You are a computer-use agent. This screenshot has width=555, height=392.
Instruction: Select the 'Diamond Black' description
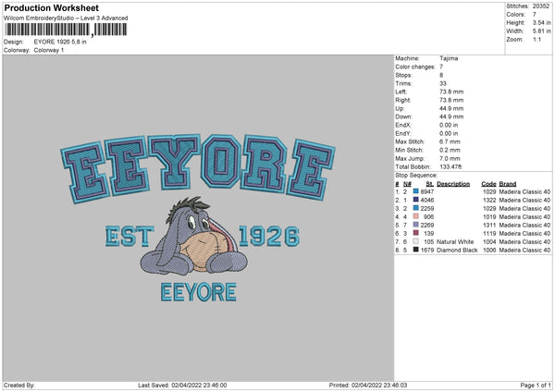tap(457, 251)
